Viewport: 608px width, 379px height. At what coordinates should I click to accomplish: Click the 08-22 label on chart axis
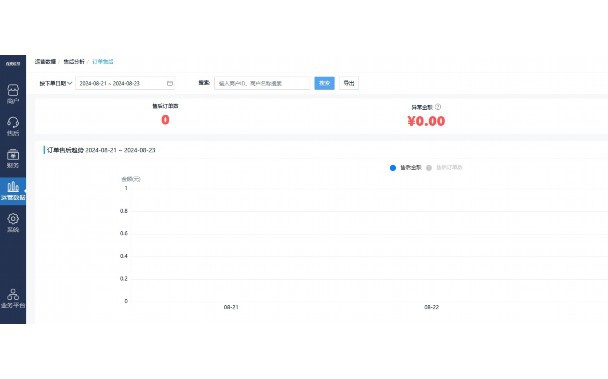click(x=431, y=307)
